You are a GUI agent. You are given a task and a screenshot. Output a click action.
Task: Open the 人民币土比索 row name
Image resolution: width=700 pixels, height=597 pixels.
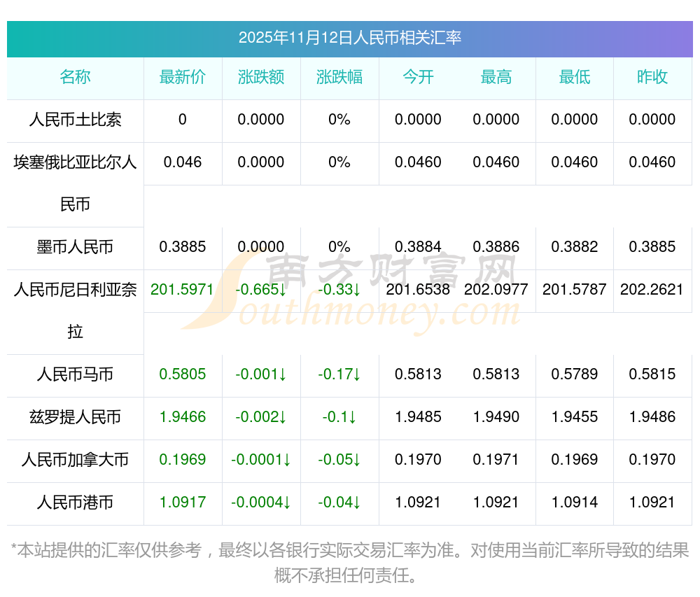coord(75,120)
